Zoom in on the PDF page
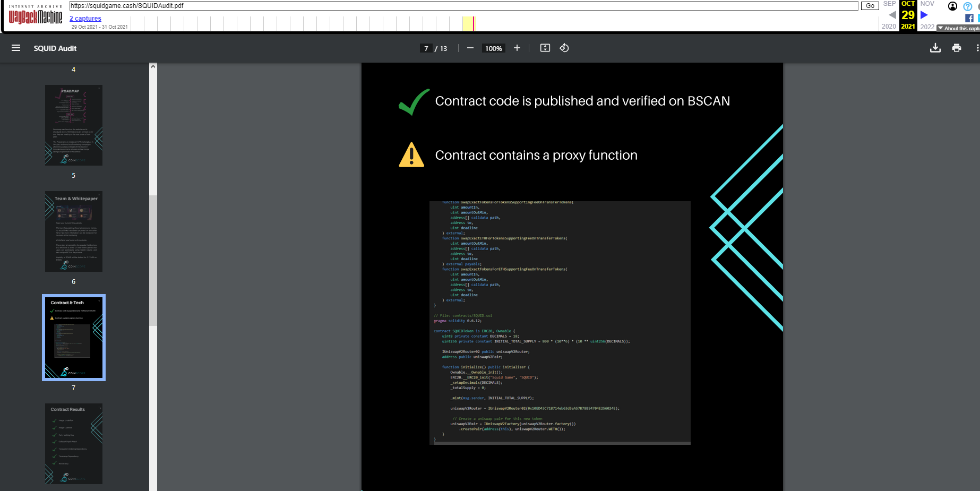Viewport: 980px width, 491px height. (x=517, y=48)
